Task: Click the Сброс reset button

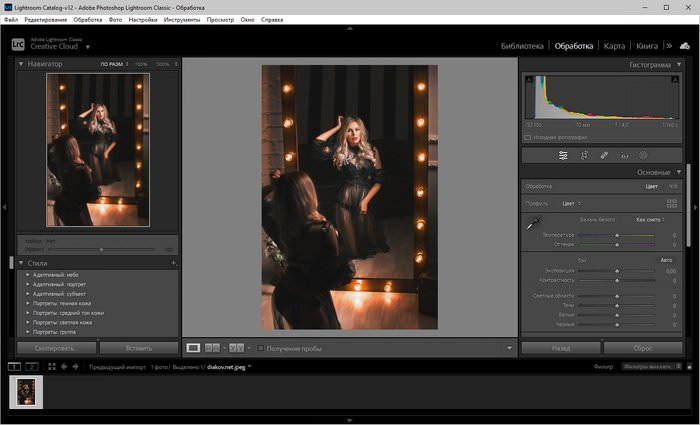Action: (x=643, y=348)
